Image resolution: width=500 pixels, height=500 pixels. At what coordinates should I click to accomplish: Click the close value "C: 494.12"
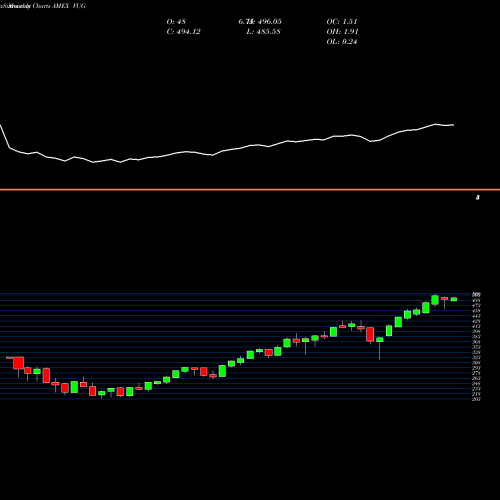pos(183,32)
